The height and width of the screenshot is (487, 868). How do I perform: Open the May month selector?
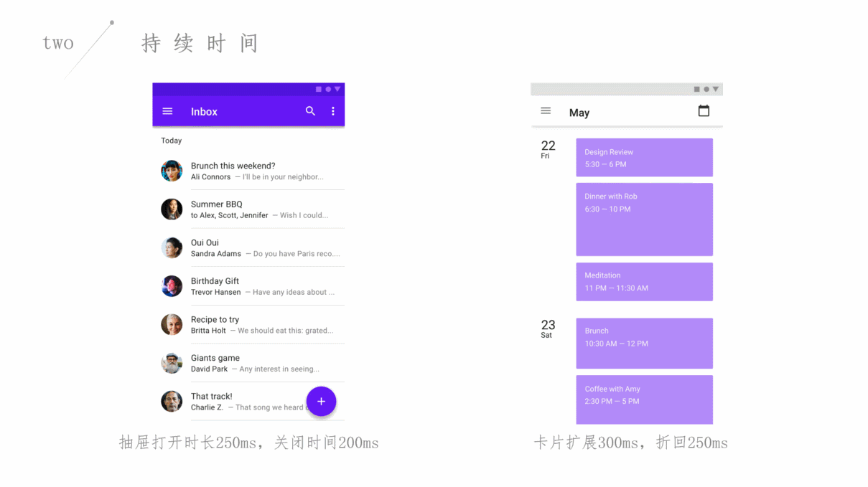click(x=579, y=113)
